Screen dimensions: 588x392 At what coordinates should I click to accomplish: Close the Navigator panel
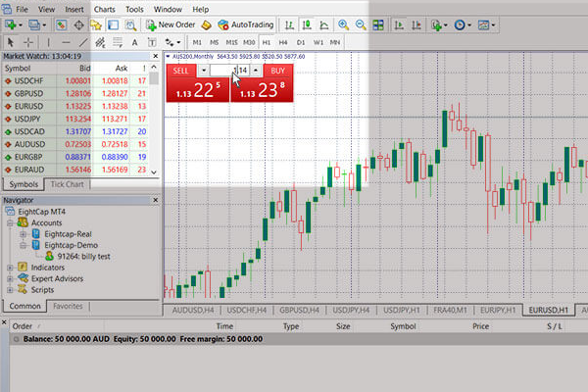155,200
